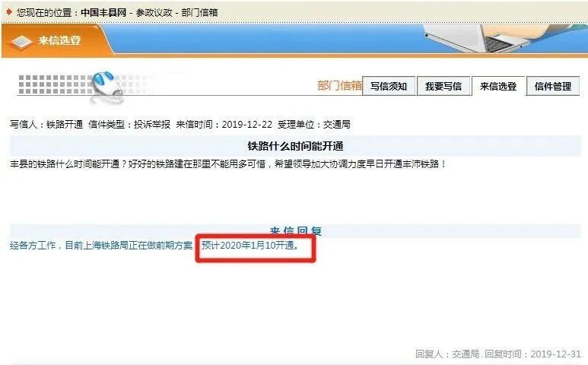Viewport: 588px width, 365px height.
Task: Click the 中国丰县网 breadcrumb link
Action: (x=103, y=12)
